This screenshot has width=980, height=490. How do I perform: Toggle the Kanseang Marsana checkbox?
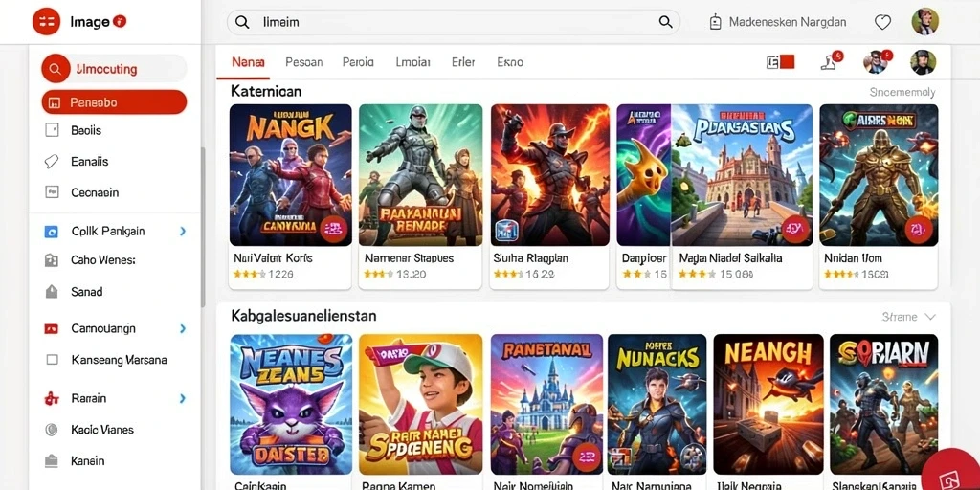click(52, 360)
